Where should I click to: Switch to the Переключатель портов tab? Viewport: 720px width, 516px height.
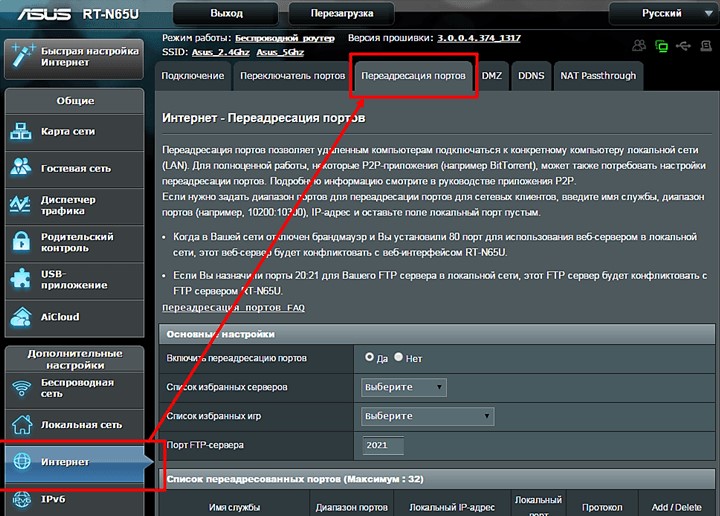tap(292, 76)
